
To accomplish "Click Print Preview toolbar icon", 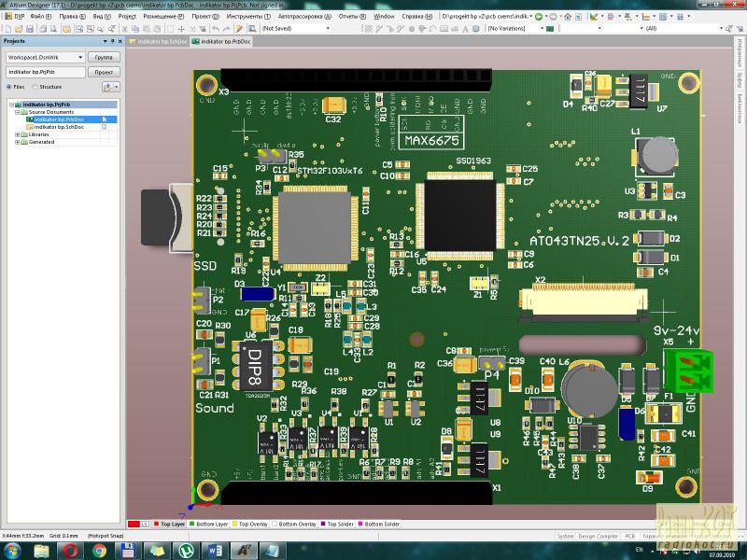I will tap(53, 29).
